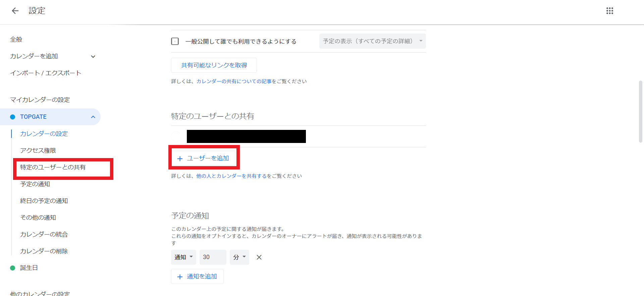Click the blue dot beside TOPGATE
644x296 pixels.
(x=13, y=117)
